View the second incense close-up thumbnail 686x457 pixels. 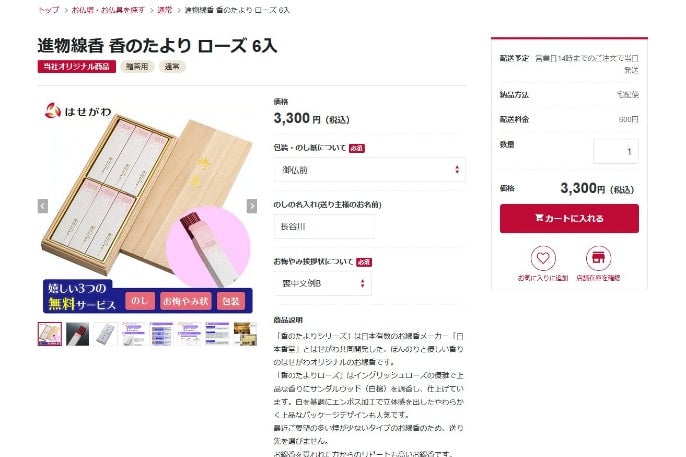[77, 334]
